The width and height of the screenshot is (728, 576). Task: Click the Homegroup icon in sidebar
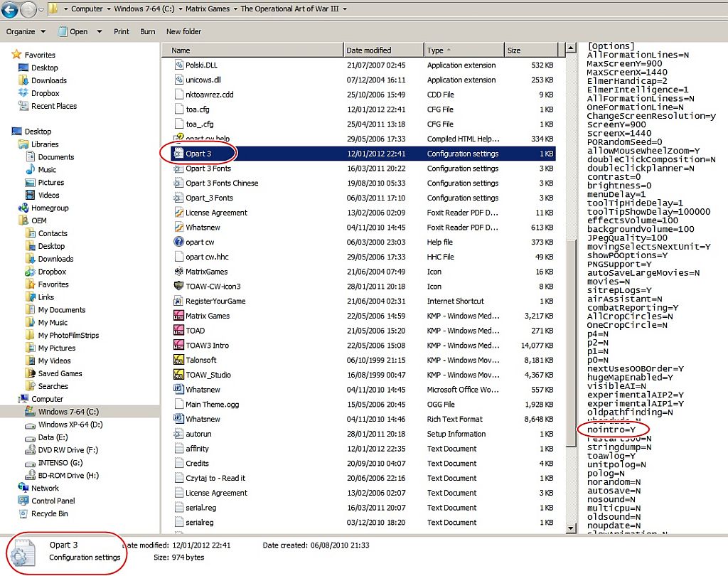point(23,208)
